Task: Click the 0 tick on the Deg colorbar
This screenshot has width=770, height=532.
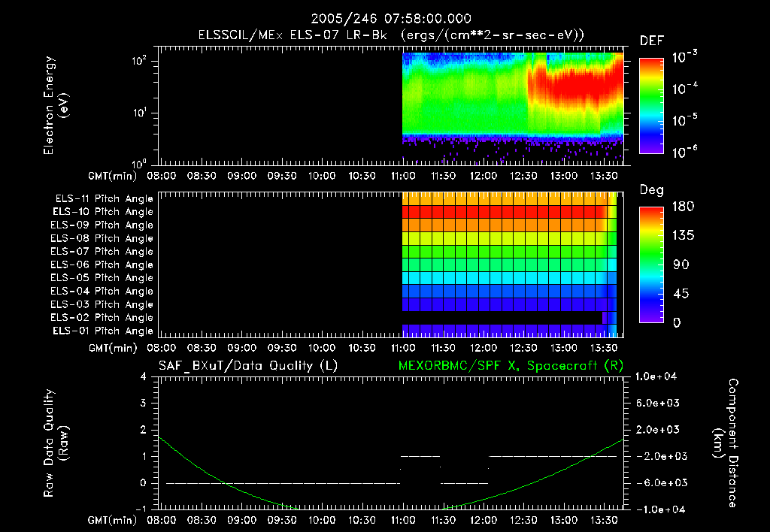Action: [x=677, y=323]
